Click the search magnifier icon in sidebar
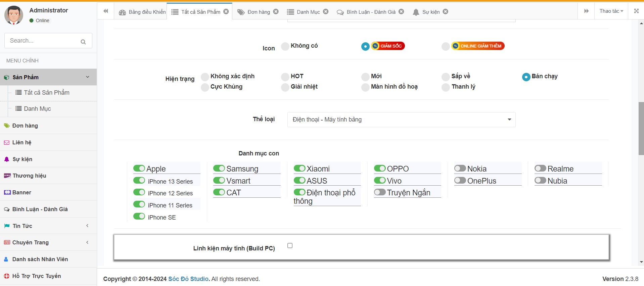The width and height of the screenshot is (644, 286). [x=83, y=42]
